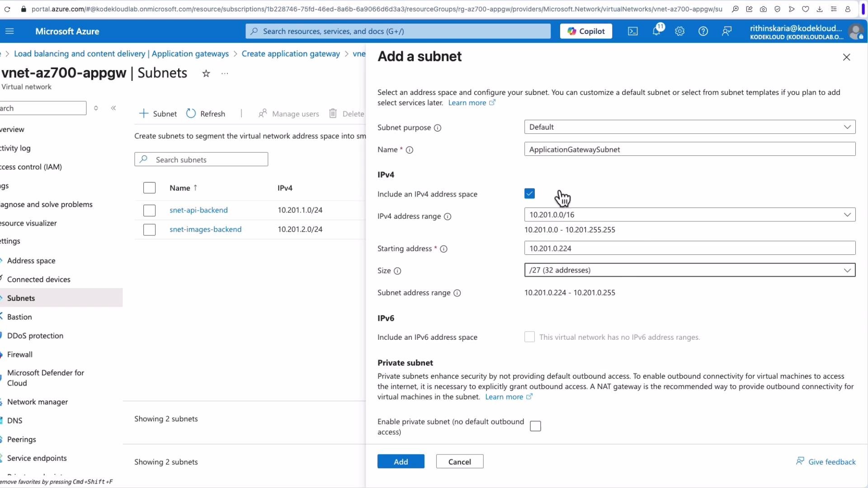Open Bastion in the left menu

19,317
